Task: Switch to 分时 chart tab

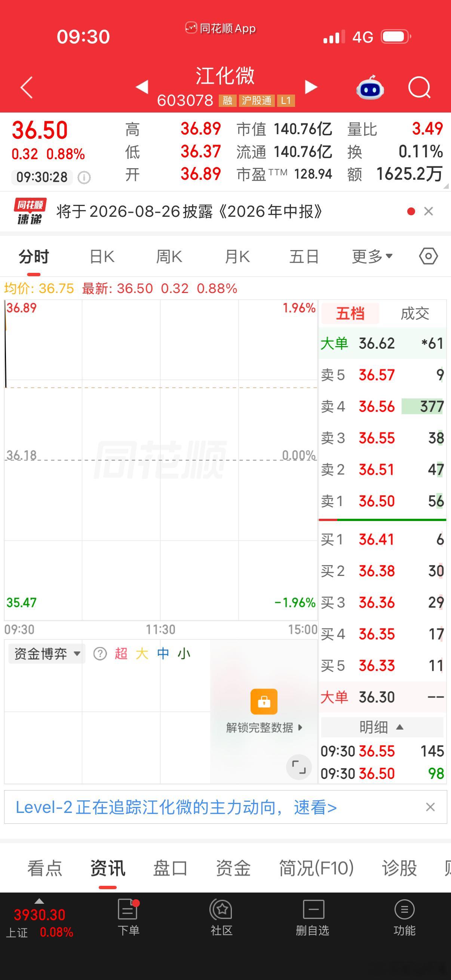Action: [x=34, y=257]
